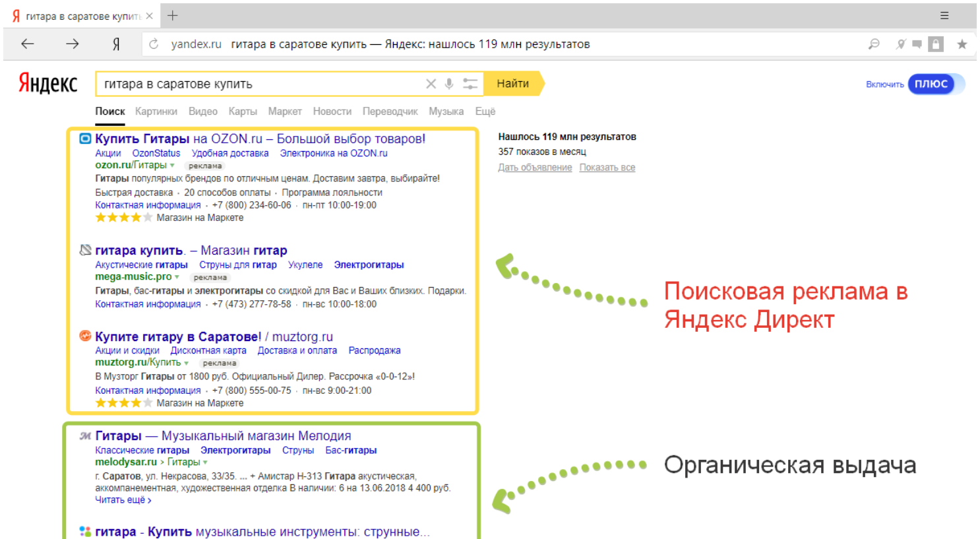Image resolution: width=980 pixels, height=539 pixels.
Task: Click the chat bubble icon in address bar
Action: click(x=917, y=44)
